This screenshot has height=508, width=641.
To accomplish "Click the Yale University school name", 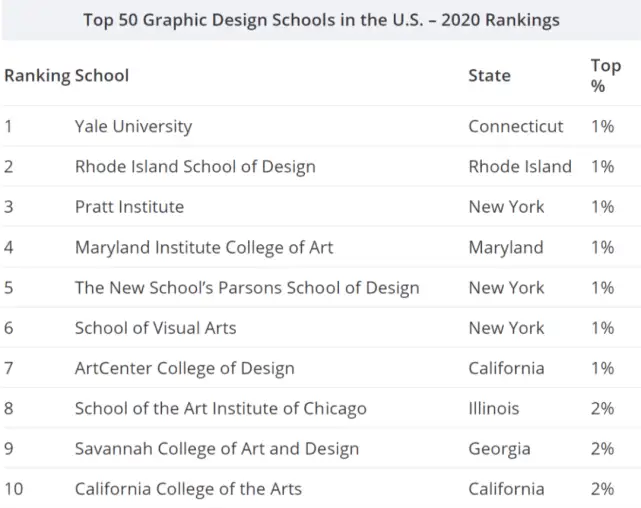I will (x=133, y=126).
